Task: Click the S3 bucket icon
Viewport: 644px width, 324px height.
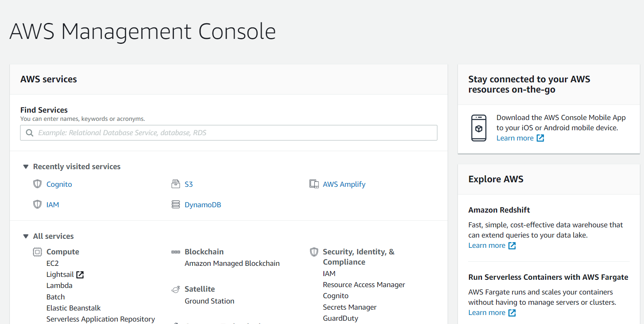Action: pos(175,184)
